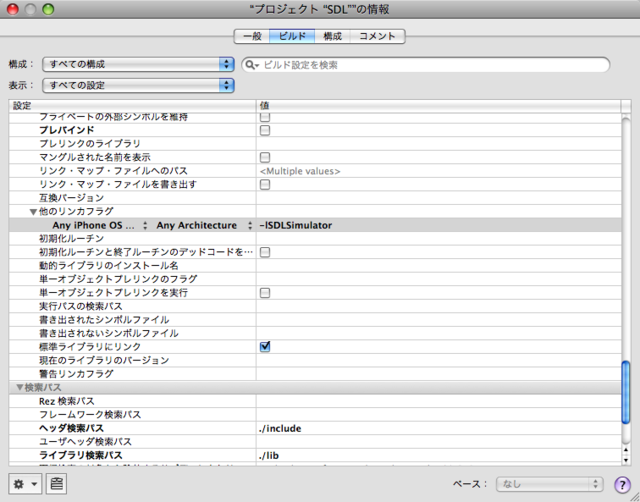Click the 設定 column header

[132, 106]
